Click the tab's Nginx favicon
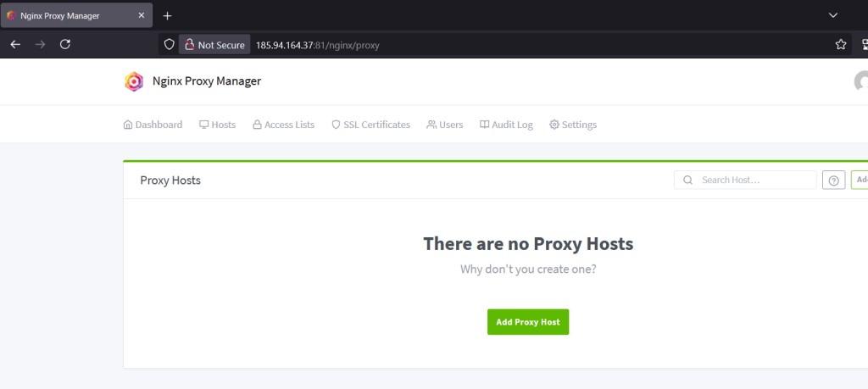Viewport: 868px width, 389px height. (11, 15)
